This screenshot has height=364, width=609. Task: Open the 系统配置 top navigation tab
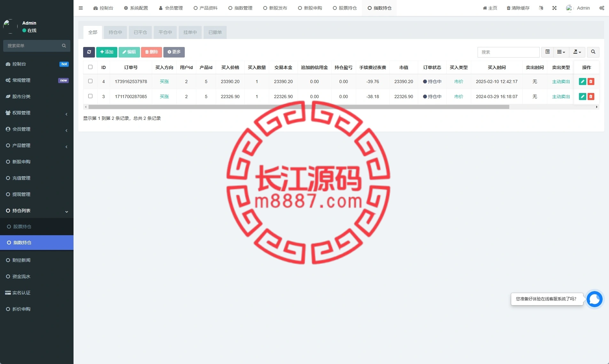pos(136,8)
